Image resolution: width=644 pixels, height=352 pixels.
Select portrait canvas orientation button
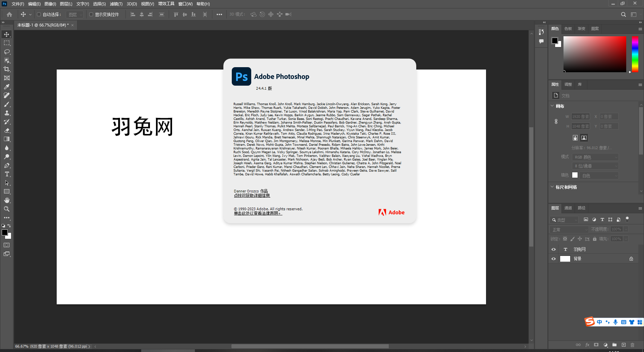click(x=575, y=138)
